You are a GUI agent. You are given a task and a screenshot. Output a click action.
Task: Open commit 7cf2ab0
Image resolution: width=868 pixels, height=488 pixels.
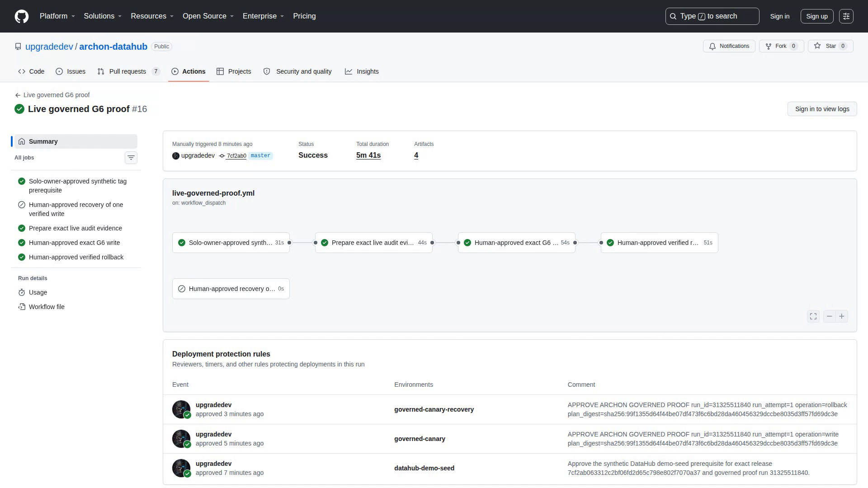(x=236, y=156)
